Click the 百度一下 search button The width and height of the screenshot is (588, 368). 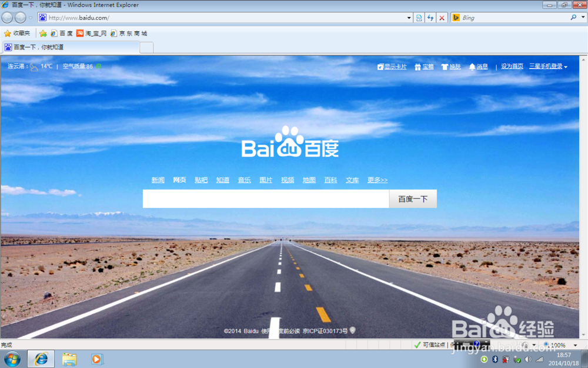click(x=413, y=198)
